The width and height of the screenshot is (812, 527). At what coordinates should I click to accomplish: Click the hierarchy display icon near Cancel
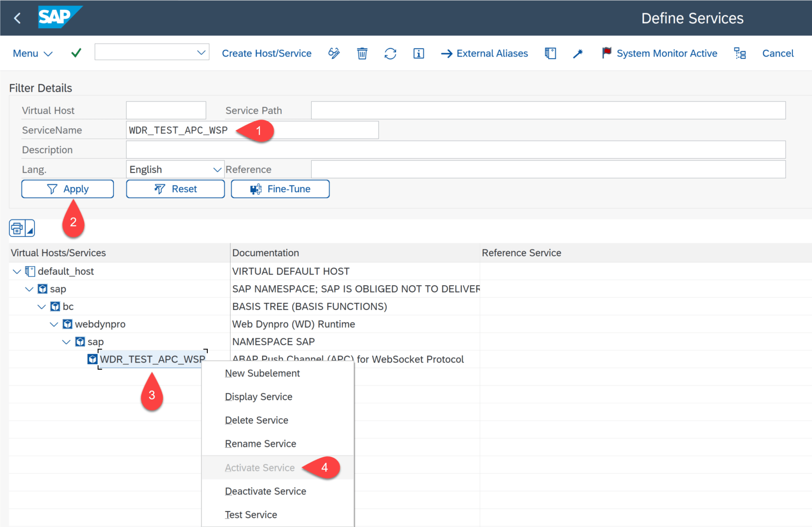point(739,53)
